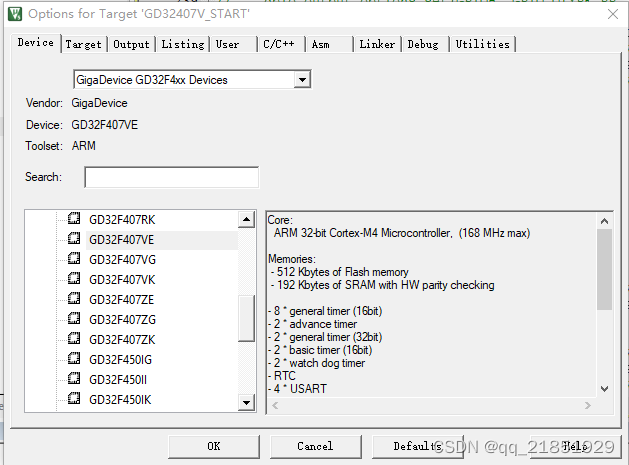Click the Help button

coord(575,446)
